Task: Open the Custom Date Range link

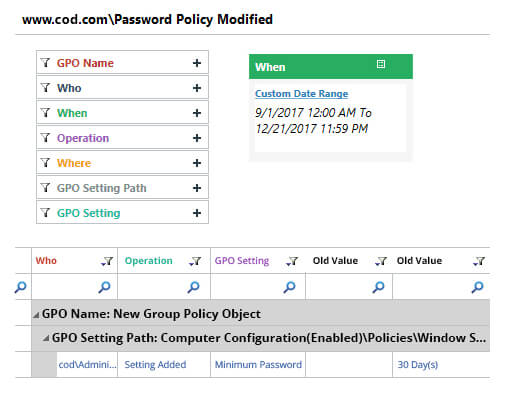Action: (x=302, y=94)
